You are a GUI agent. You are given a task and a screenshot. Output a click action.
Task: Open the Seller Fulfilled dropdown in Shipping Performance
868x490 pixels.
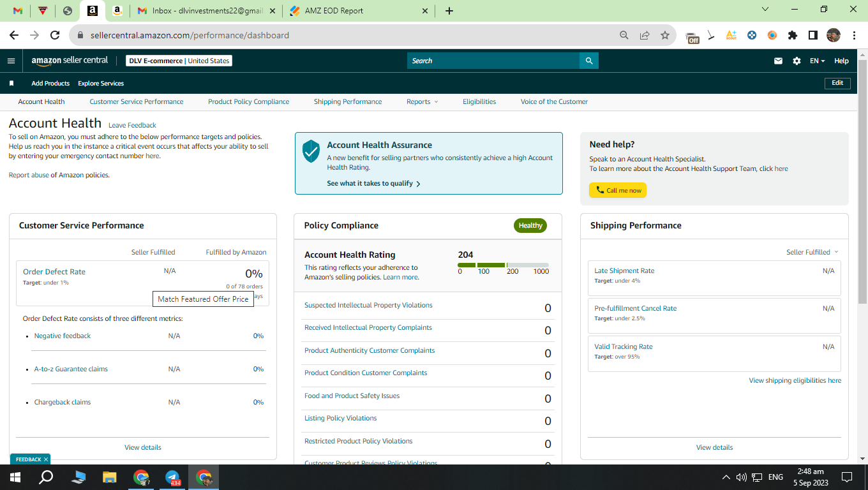[812, 252]
